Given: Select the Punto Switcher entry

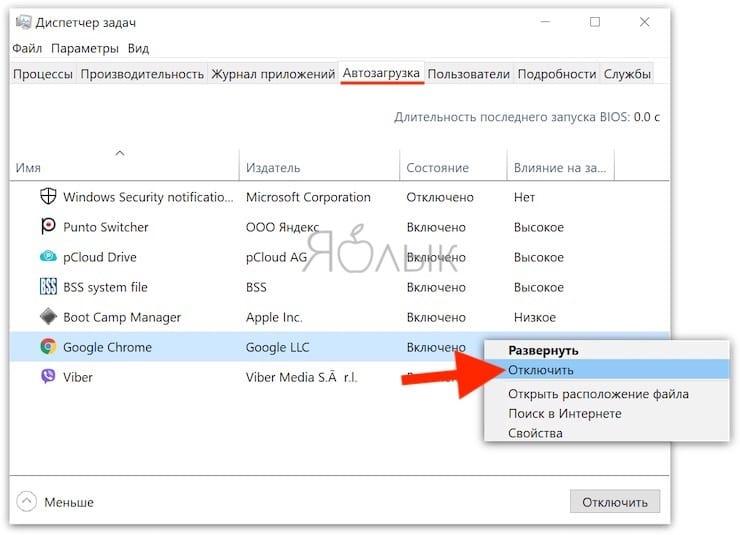Looking at the screenshot, I should 106,227.
